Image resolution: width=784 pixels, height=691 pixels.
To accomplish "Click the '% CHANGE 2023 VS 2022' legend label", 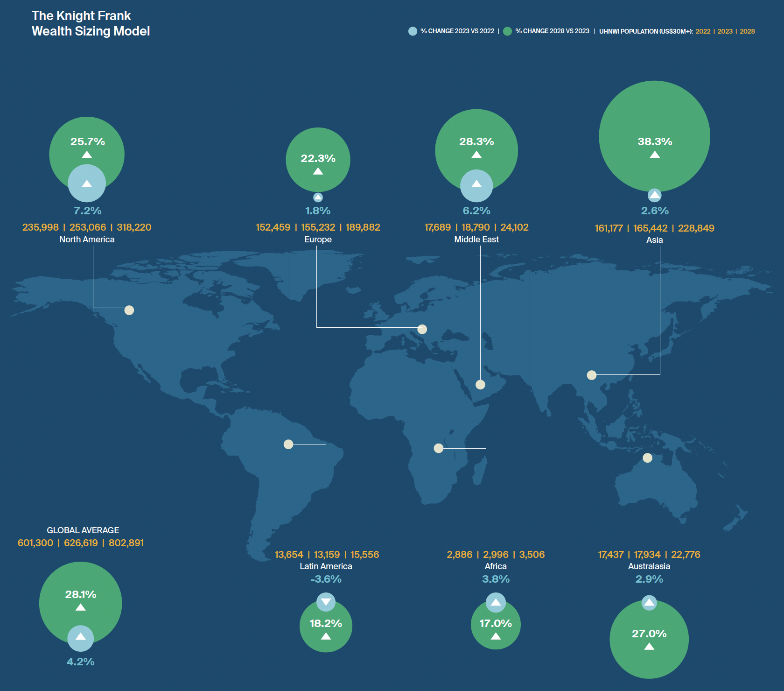I will point(457,31).
